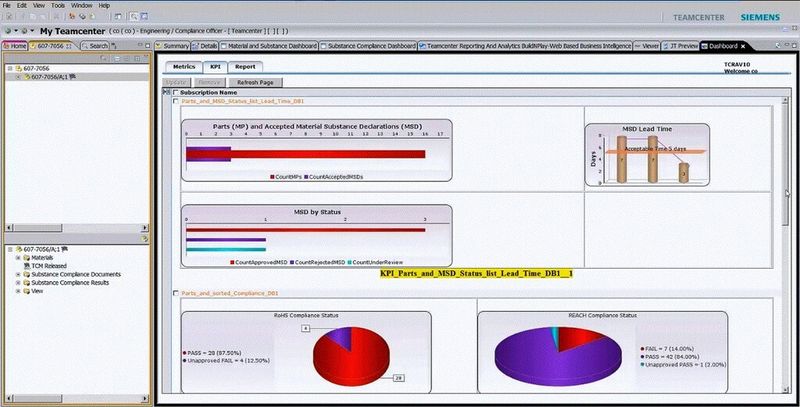Click the orange people toolbar icon
The height and width of the screenshot is (407, 800).
(x=72, y=17)
